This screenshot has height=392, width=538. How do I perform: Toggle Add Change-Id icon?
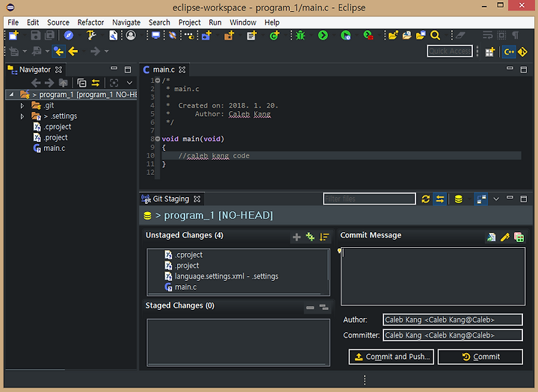point(519,237)
